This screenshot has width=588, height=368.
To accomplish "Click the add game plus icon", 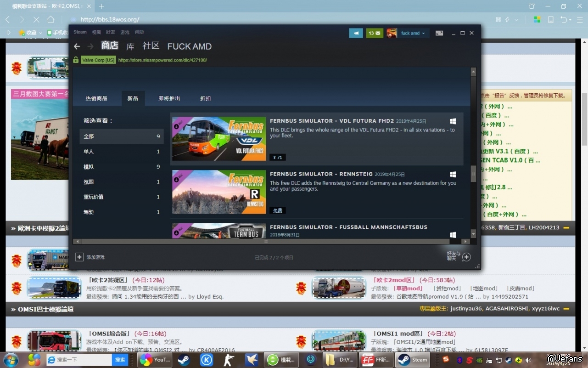I will 79,257.
